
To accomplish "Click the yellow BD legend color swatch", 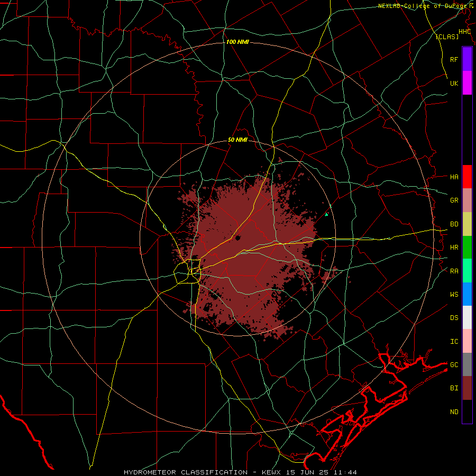I will click(467, 224).
